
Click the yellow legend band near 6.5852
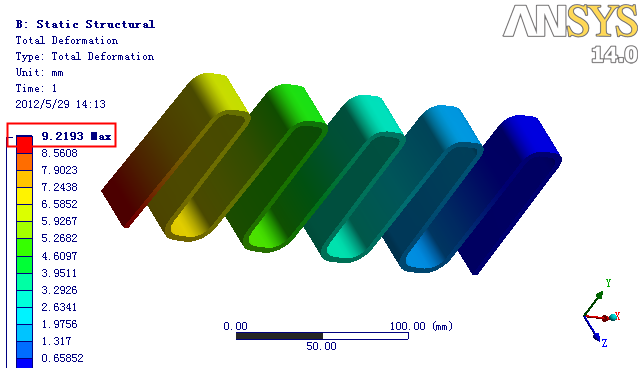click(x=24, y=196)
